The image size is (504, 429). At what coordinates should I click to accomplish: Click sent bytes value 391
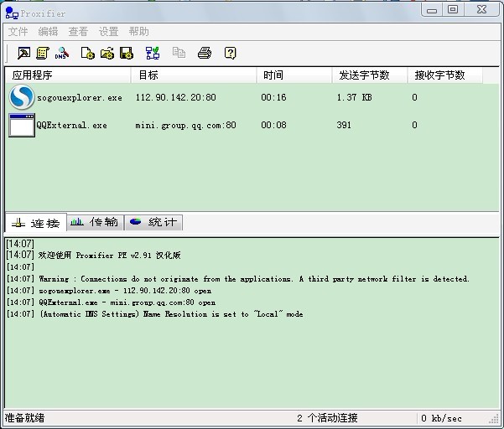pos(344,125)
